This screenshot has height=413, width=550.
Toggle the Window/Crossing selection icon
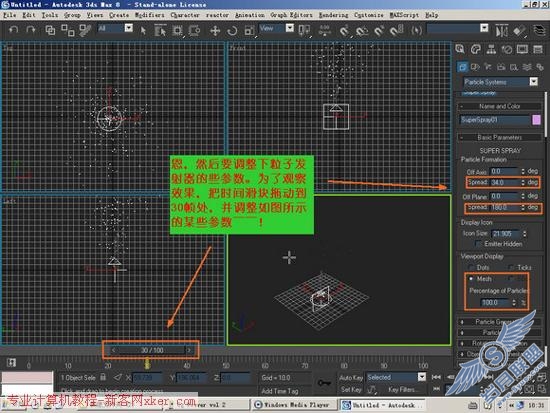click(x=194, y=31)
